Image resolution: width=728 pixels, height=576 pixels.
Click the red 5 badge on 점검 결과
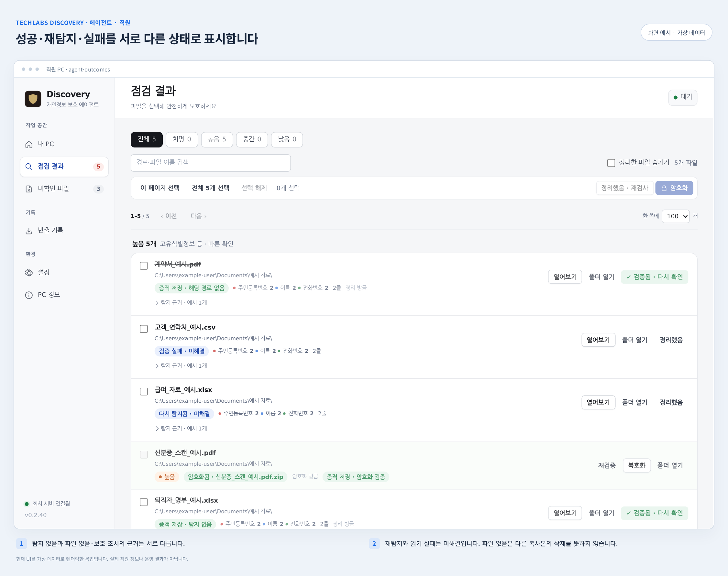click(x=98, y=167)
